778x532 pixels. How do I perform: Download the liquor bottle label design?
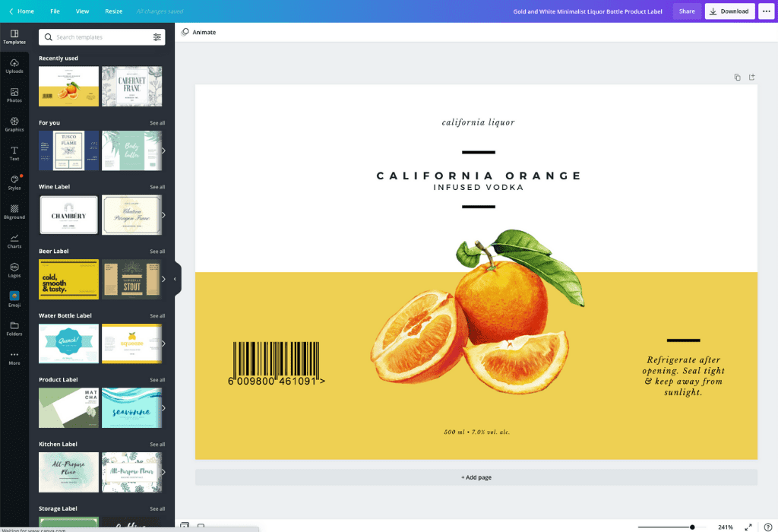point(729,11)
